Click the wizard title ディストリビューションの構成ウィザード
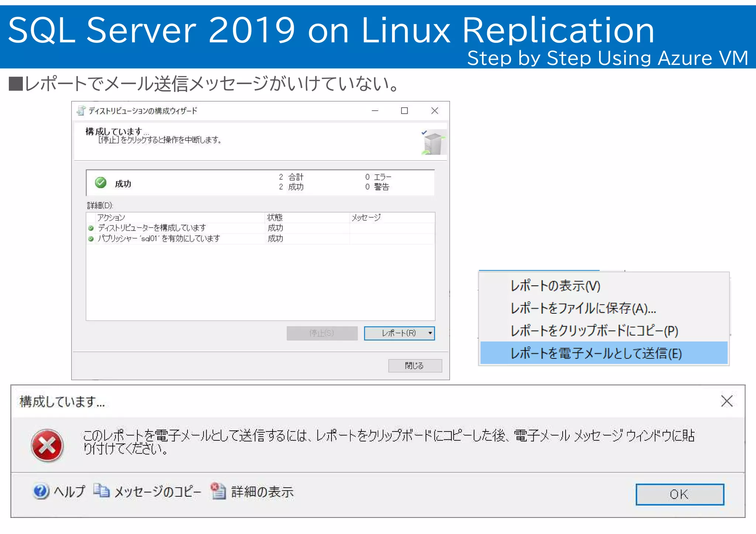 (x=143, y=111)
